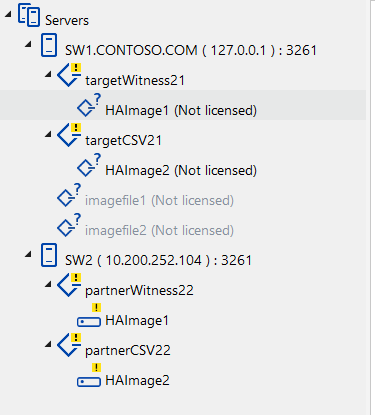
Task: Click the targetCSV21 target icon
Action: [69, 135]
